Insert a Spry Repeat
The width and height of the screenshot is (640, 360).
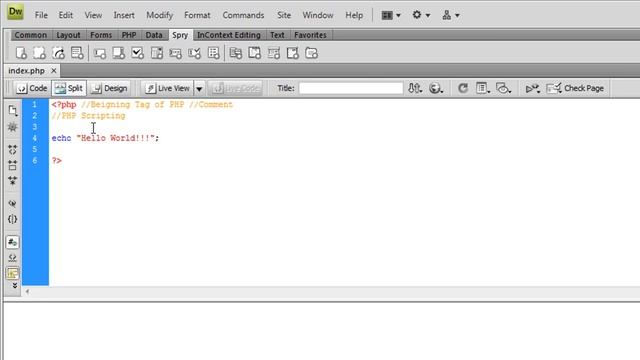click(58, 53)
